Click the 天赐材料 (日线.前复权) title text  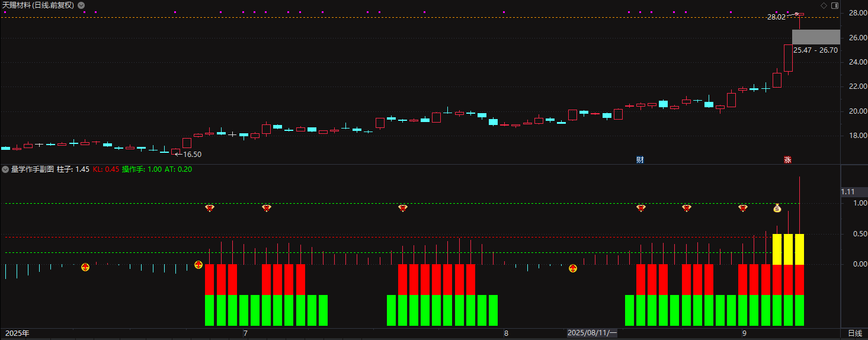(x=38, y=5)
